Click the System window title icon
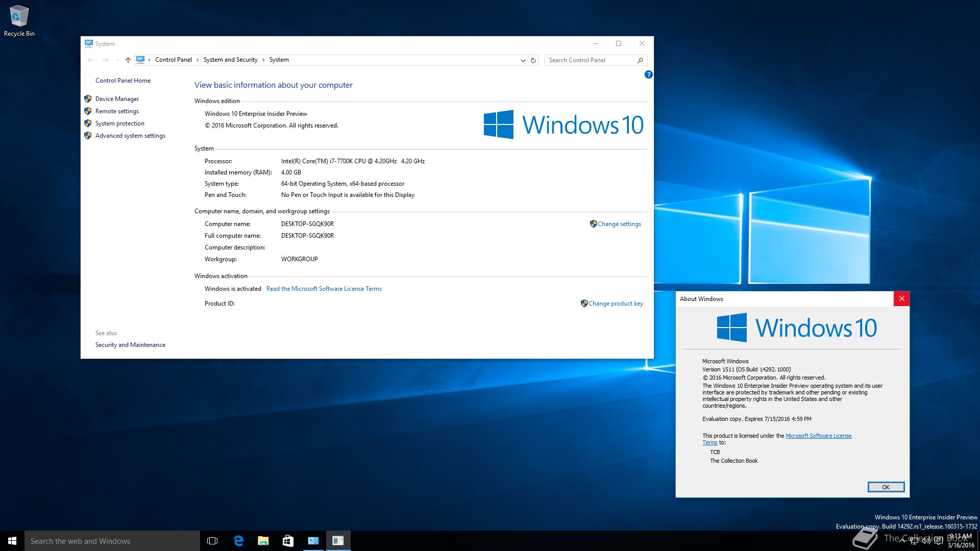Viewport: 980px width, 551px height. coord(89,43)
